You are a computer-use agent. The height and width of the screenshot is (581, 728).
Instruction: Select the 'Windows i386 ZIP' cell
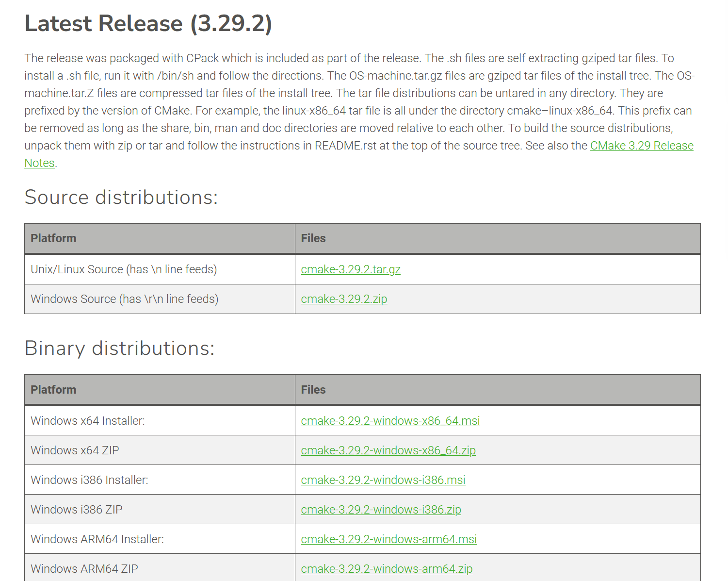(x=160, y=510)
